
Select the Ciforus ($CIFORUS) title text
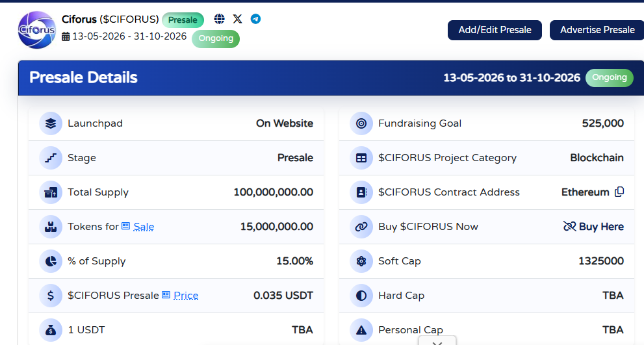point(110,19)
